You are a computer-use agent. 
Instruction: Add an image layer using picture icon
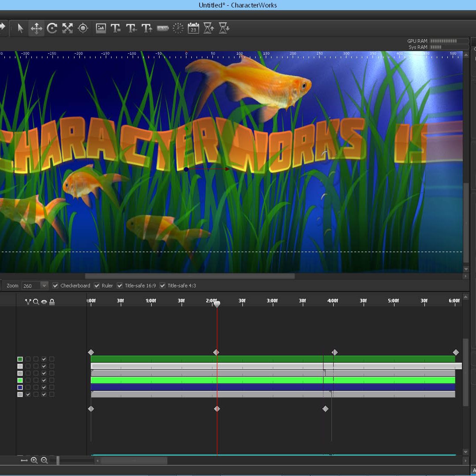point(101,29)
